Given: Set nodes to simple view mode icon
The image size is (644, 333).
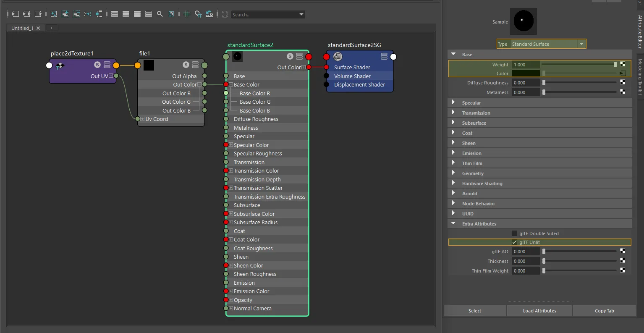Looking at the screenshot, I should [115, 14].
